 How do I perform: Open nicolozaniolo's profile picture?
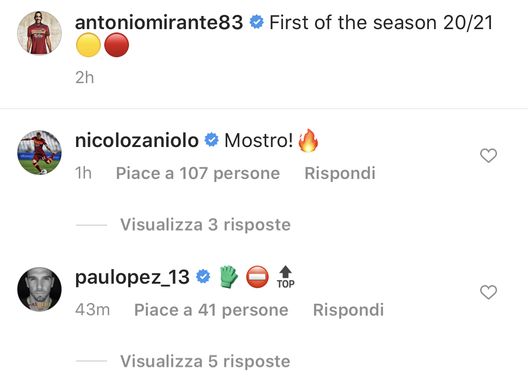(x=39, y=153)
